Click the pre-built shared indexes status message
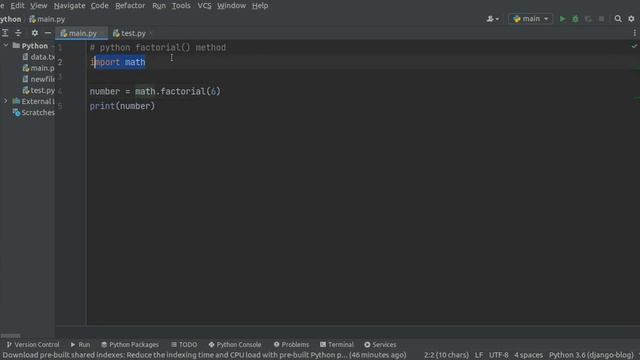Viewport: 640px width, 360px height. [204, 355]
